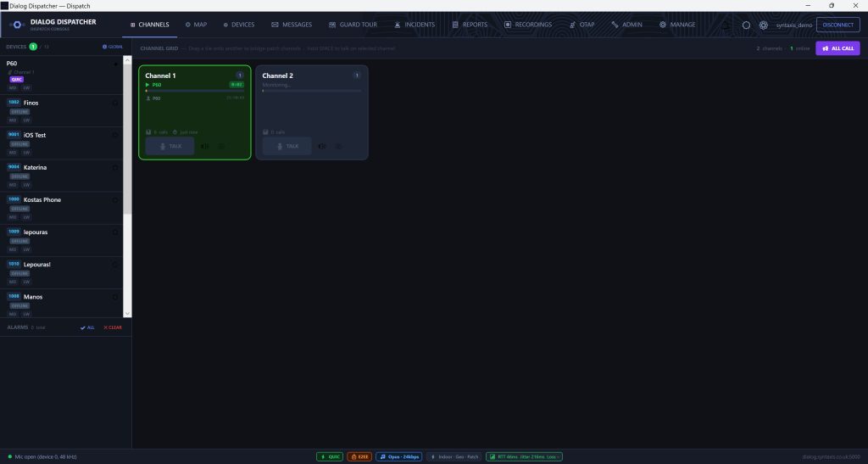Click the DISCONNECT button
Screen dimensions: 868x464
coord(837,25)
